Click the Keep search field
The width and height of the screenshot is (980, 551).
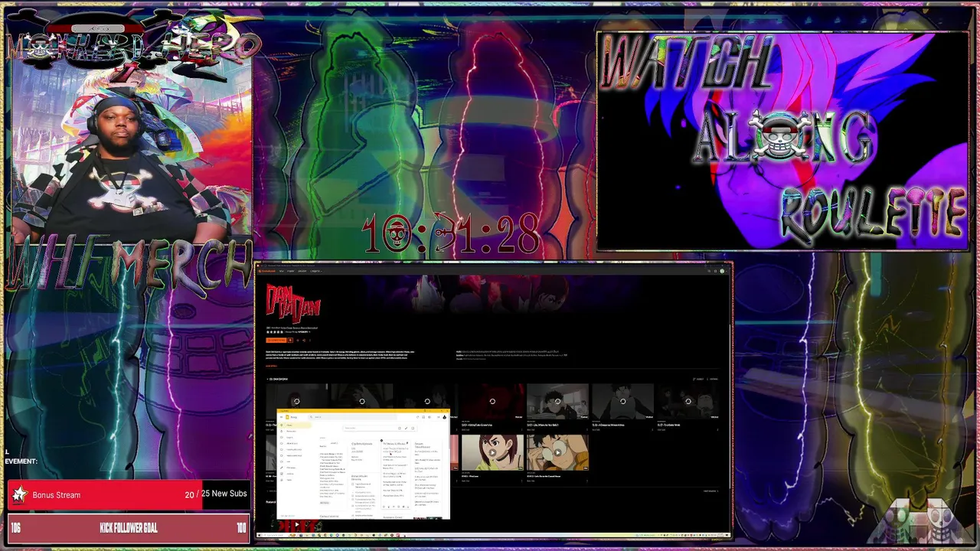click(x=352, y=417)
